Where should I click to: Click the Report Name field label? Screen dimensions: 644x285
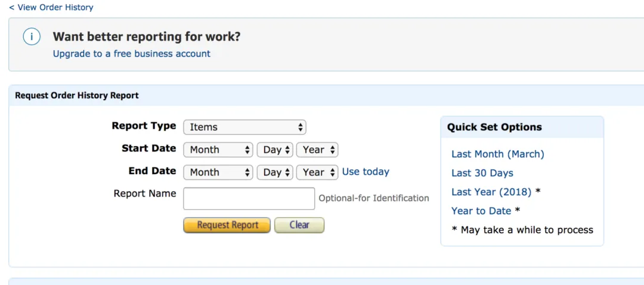point(145,193)
